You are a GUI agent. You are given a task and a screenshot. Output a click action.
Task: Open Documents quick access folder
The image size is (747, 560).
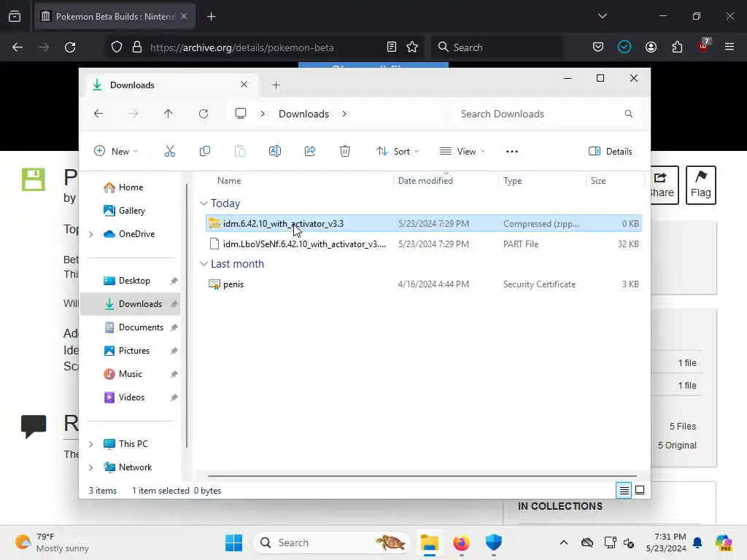pyautogui.click(x=130, y=327)
